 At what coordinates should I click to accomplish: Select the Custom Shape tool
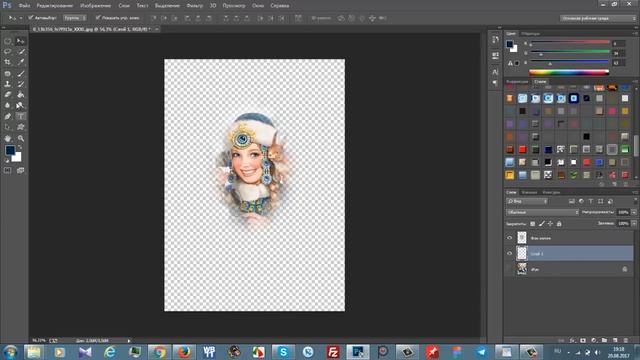(x=20, y=127)
